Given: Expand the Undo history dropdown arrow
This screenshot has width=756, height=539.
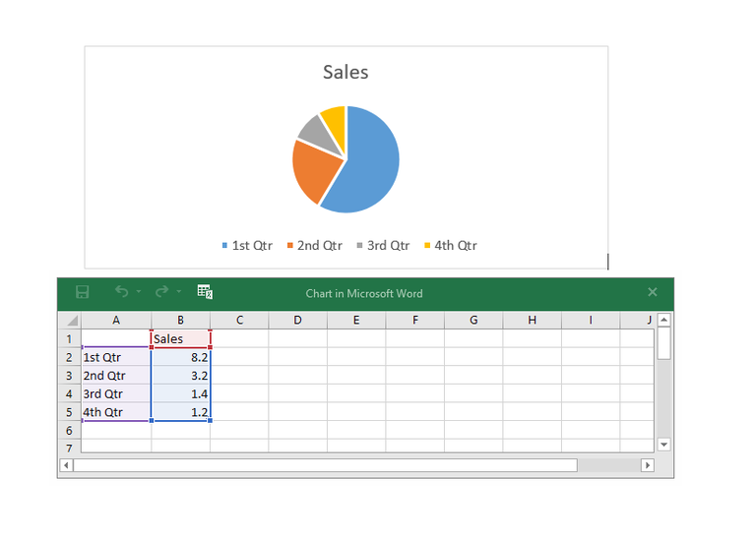Looking at the screenshot, I should tap(139, 292).
